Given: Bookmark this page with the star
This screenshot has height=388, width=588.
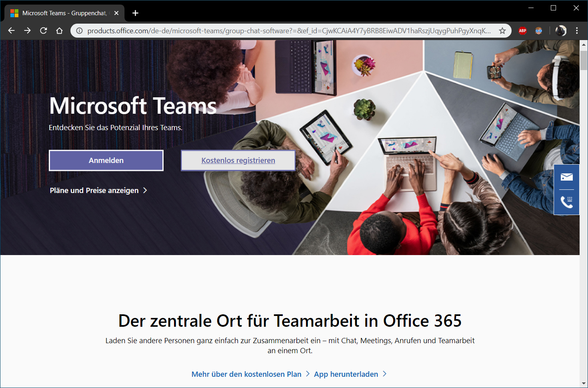Looking at the screenshot, I should tap(502, 31).
